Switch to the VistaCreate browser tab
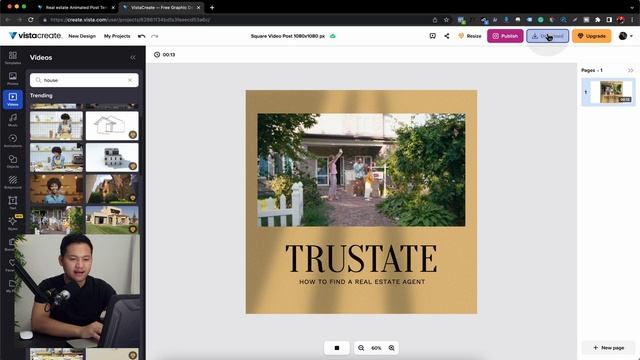 161,7
